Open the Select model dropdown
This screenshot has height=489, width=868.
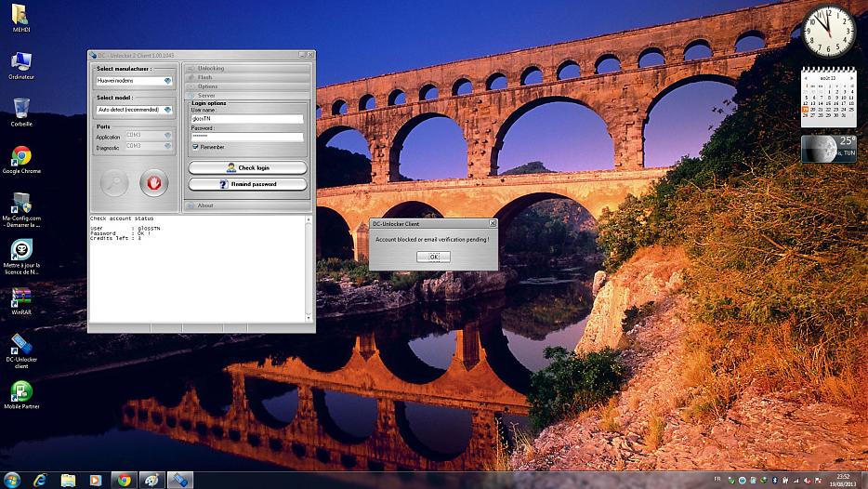coord(135,110)
